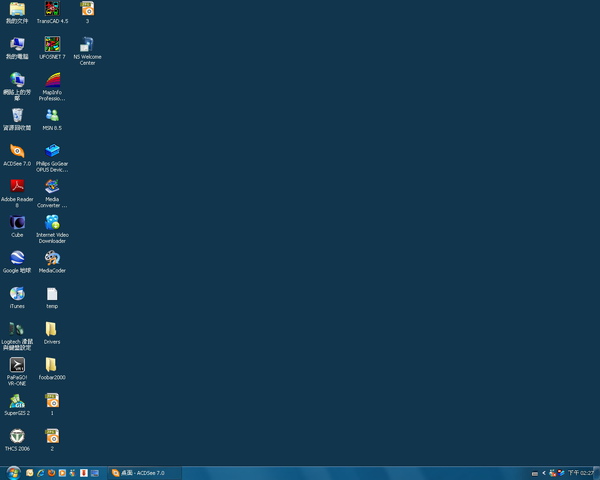Select the Philips GoGear OPUS Device icon
The height and width of the screenshot is (480, 600).
(52, 158)
